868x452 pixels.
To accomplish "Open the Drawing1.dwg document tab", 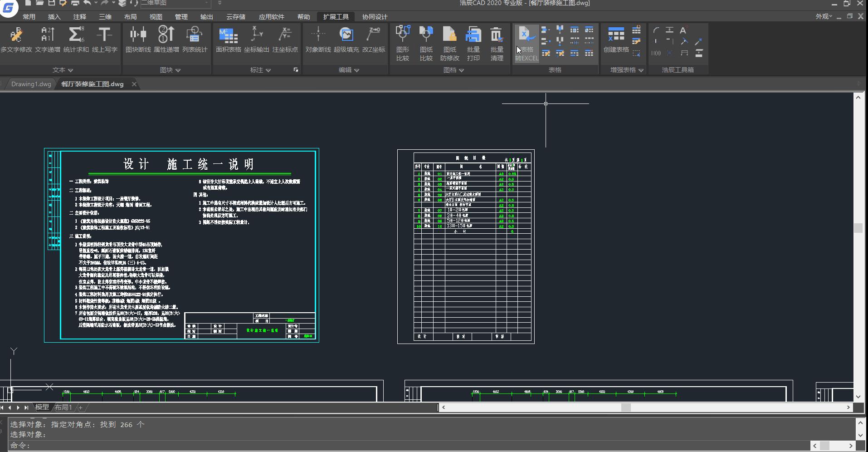I will tap(31, 84).
